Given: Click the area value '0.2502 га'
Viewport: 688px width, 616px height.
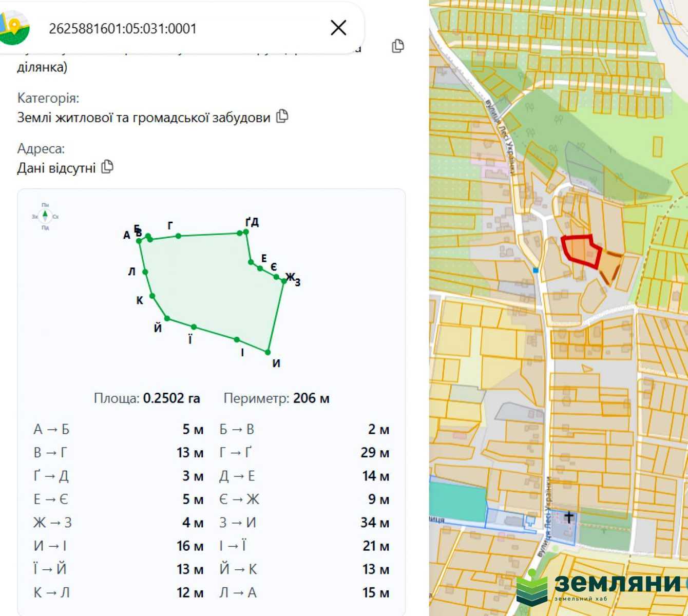Looking at the screenshot, I should pos(171,398).
